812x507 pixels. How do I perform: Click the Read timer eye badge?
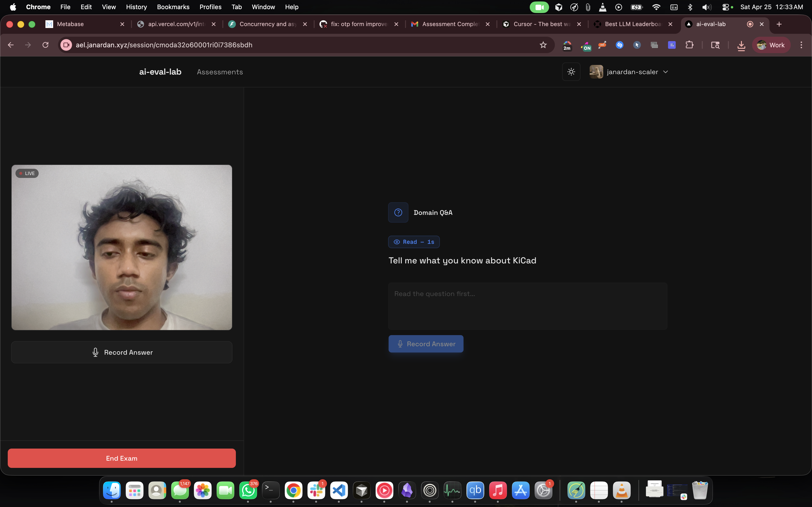414,242
